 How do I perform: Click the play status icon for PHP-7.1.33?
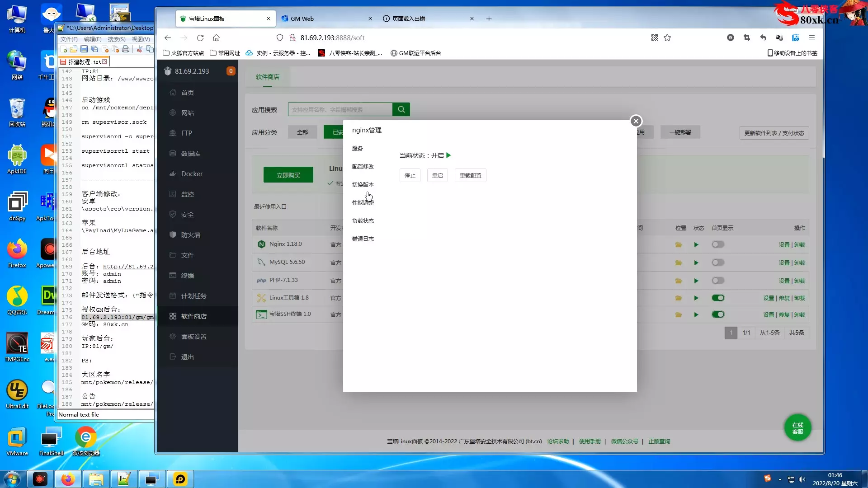pyautogui.click(x=696, y=281)
